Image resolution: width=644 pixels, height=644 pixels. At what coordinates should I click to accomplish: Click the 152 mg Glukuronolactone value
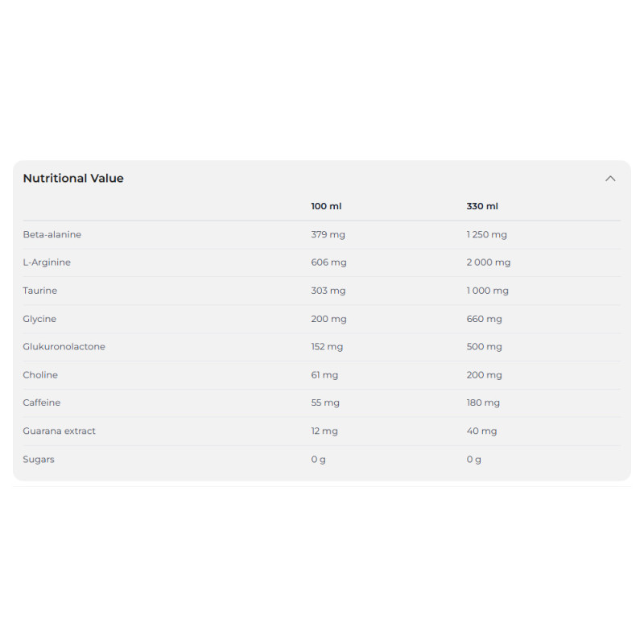327,347
